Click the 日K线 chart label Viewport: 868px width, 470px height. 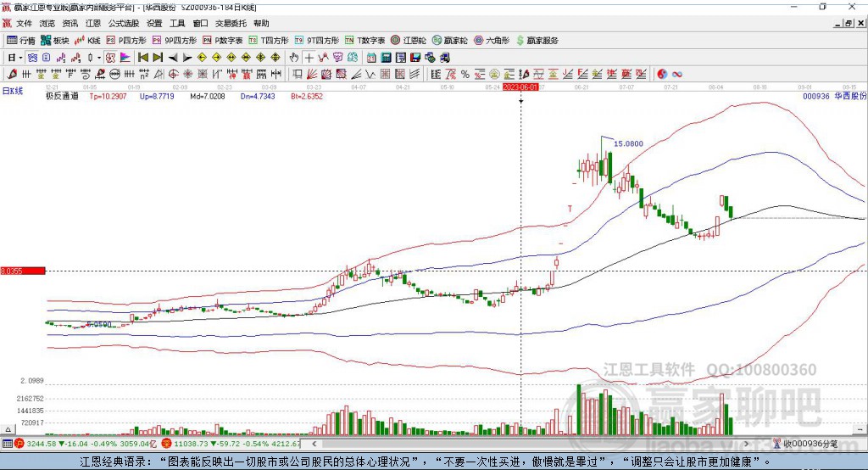tap(13, 92)
